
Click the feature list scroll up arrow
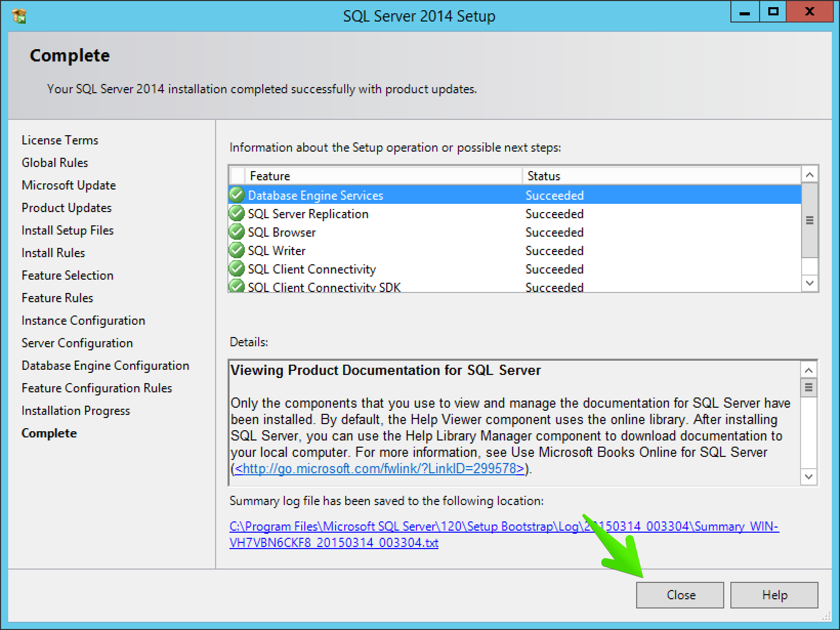[x=810, y=175]
